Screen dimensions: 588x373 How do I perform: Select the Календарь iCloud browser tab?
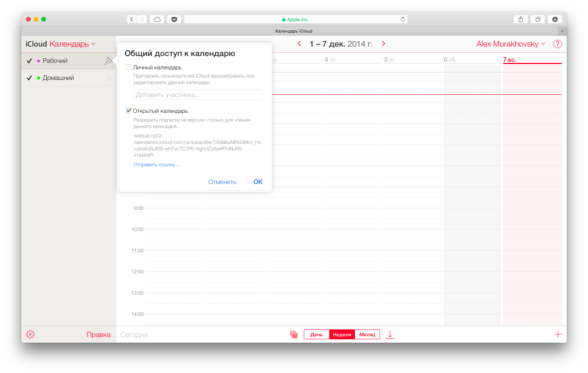[294, 31]
